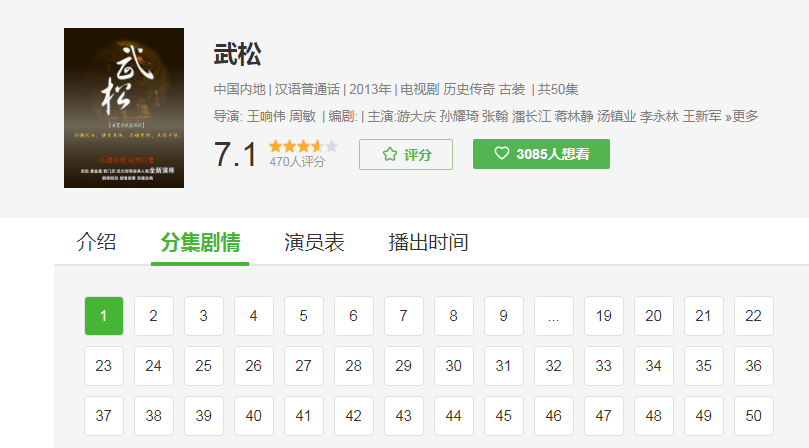Click the star rating row under 7.1

click(303, 146)
